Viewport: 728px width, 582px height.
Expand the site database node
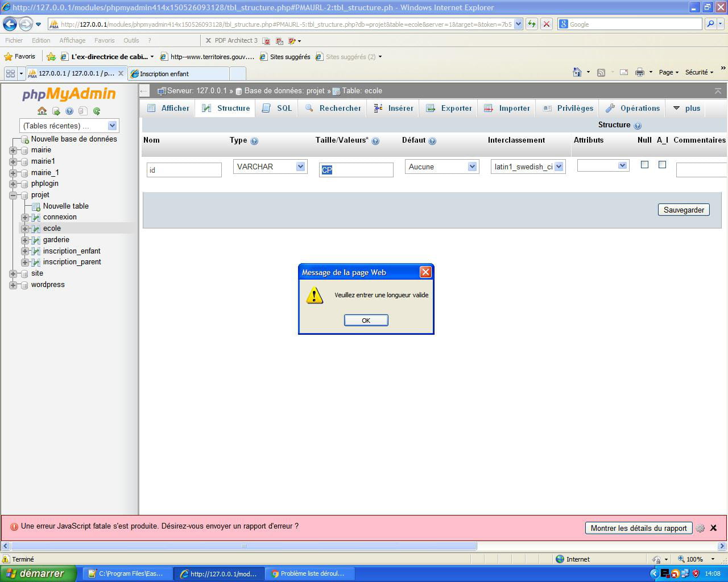(13, 274)
